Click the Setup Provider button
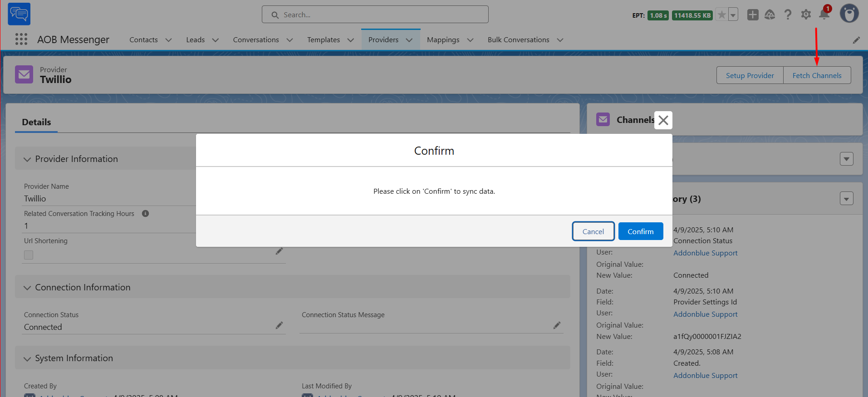The height and width of the screenshot is (397, 868). (750, 75)
